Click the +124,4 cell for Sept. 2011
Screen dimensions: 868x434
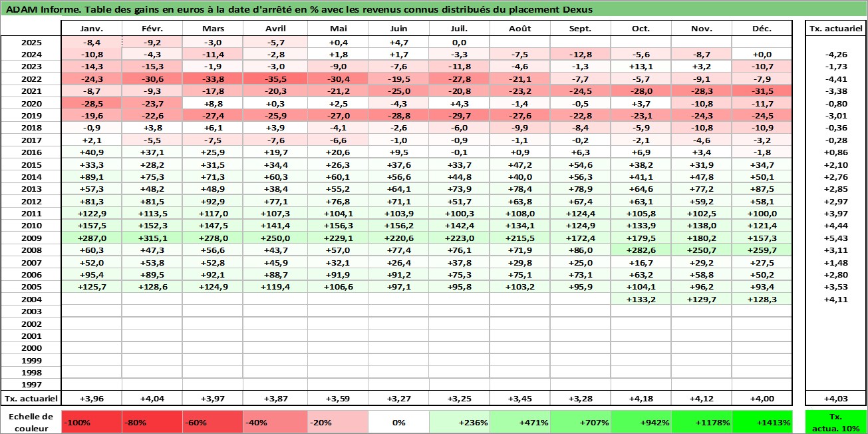pyautogui.click(x=580, y=213)
